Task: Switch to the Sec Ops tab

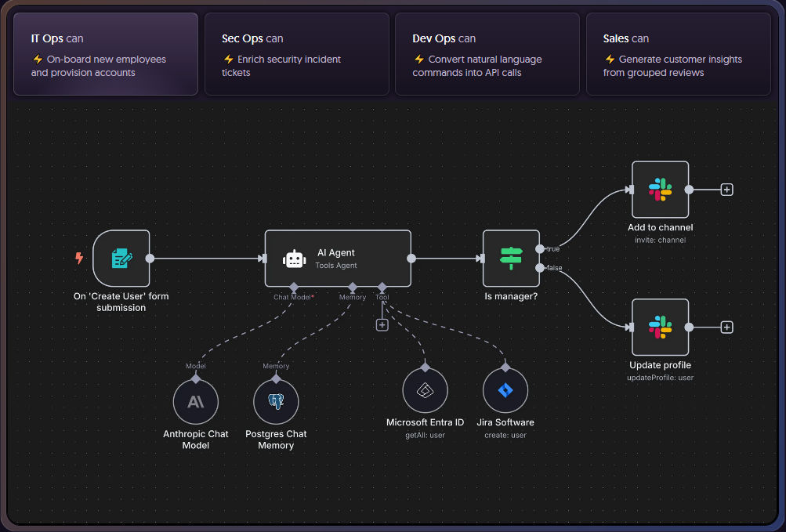Action: click(x=296, y=54)
